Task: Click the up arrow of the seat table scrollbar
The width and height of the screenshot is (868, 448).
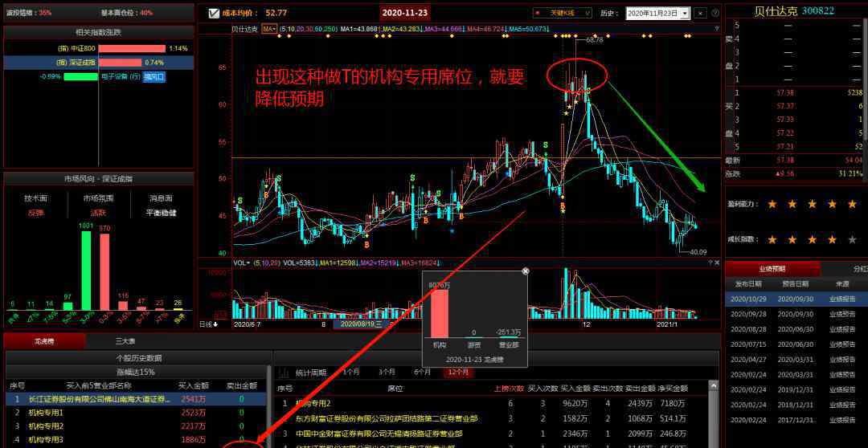Action: coord(714,386)
